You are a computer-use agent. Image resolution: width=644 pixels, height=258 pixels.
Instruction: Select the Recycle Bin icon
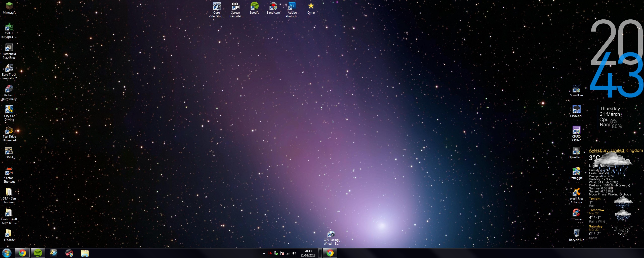[576, 236]
